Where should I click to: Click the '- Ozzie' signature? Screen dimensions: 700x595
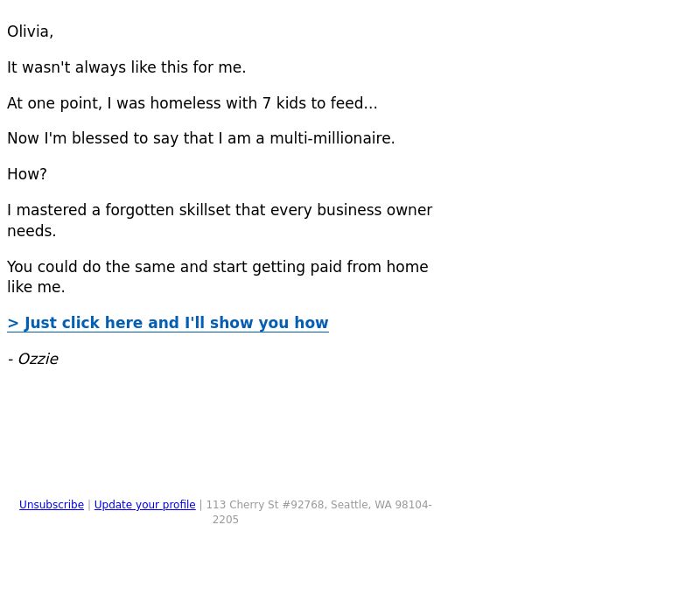click(33, 359)
